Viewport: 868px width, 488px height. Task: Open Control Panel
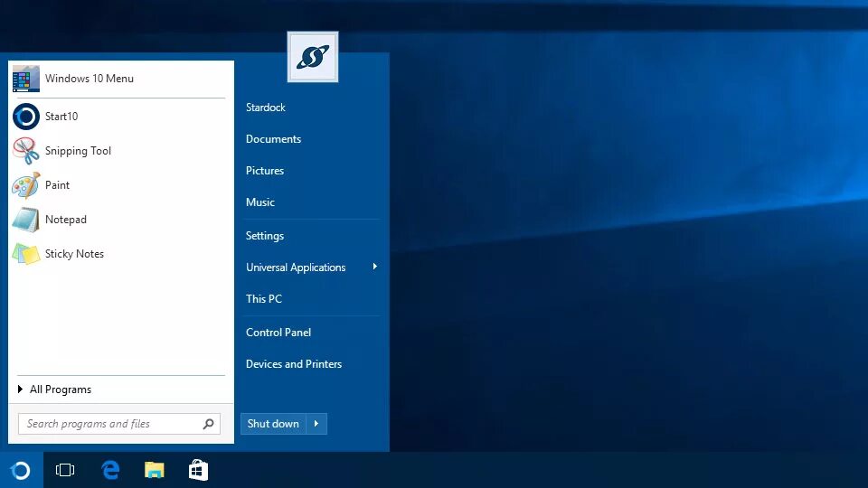pos(278,333)
